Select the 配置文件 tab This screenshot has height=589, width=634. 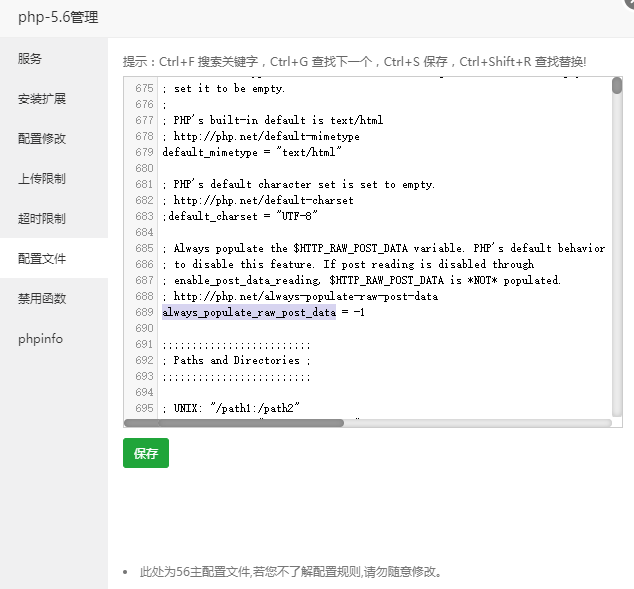point(42,259)
